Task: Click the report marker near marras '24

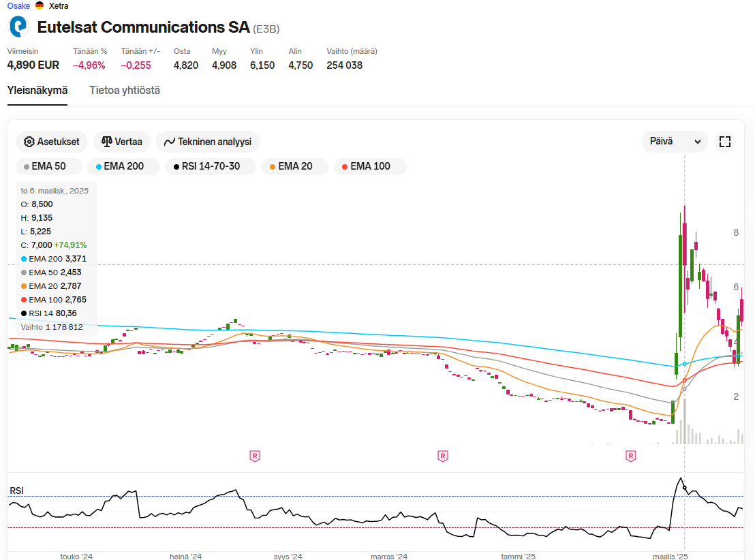Action: pos(442,456)
